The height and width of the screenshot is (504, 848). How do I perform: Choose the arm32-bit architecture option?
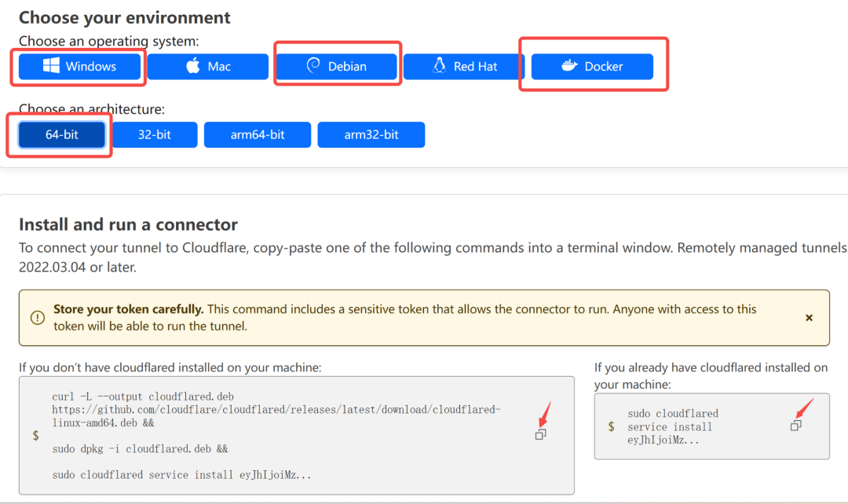[371, 134]
